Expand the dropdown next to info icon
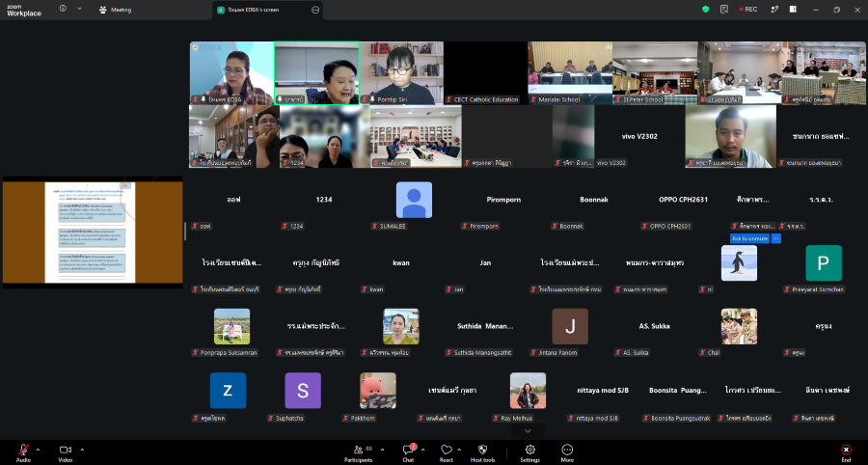868x465 pixels. [79, 9]
